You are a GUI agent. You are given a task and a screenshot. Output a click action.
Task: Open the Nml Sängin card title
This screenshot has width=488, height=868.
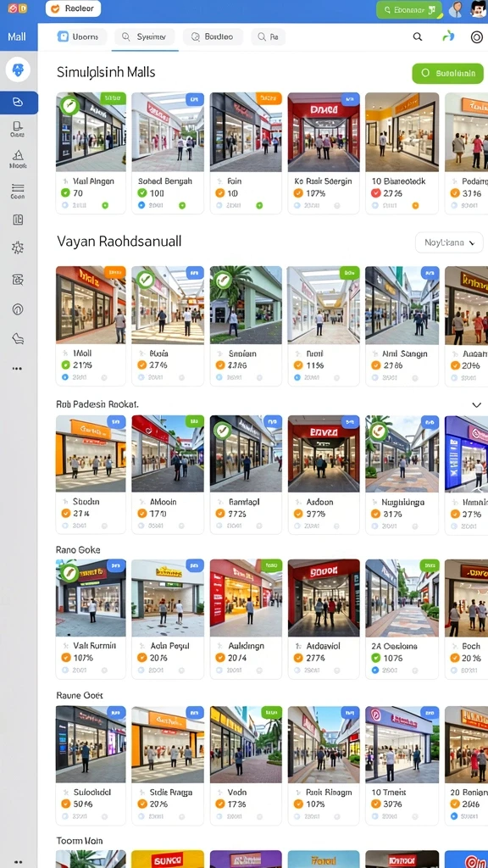[x=404, y=353]
